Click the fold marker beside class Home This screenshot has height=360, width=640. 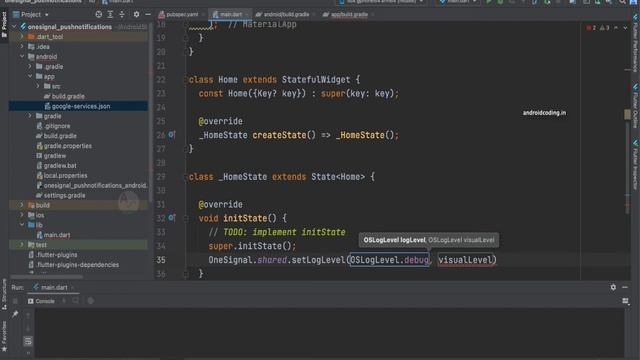tap(186, 80)
